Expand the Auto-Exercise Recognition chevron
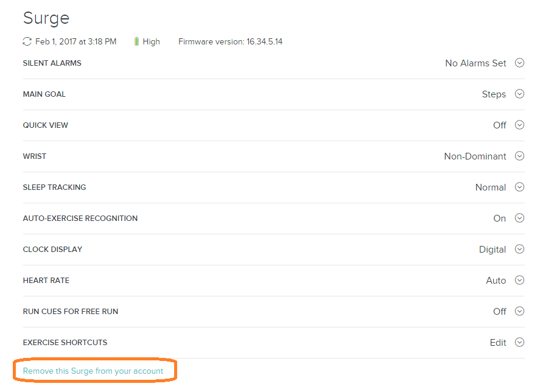 click(519, 218)
